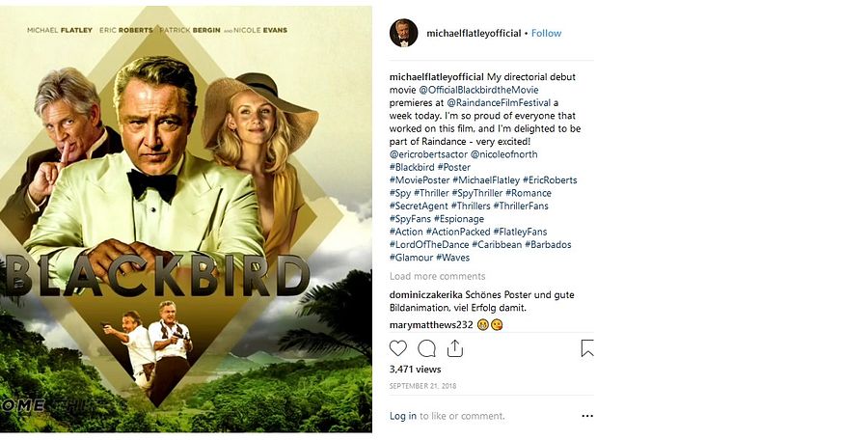Open comments with the speech bubble icon

426,348
